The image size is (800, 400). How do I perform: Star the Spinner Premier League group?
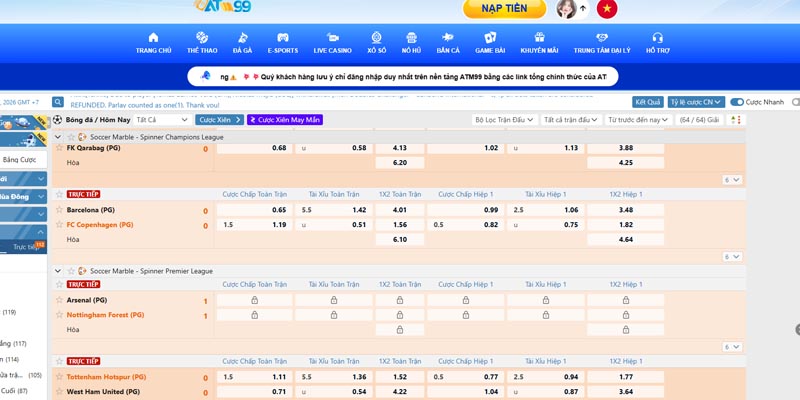click(70, 271)
